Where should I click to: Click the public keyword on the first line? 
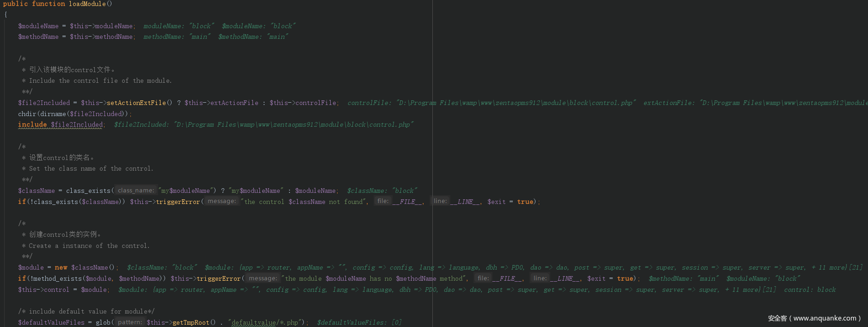(x=15, y=4)
